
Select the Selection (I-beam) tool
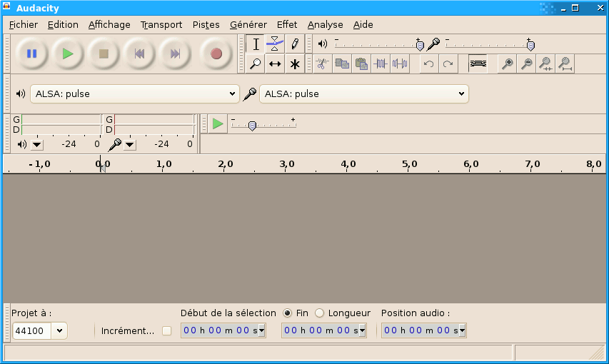pyautogui.click(x=256, y=44)
